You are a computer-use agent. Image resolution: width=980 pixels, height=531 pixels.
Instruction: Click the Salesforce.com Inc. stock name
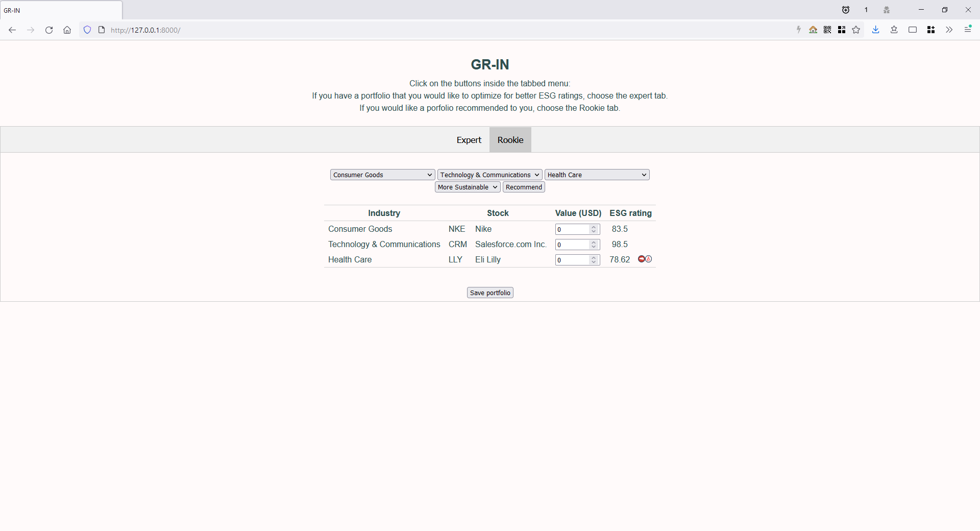click(x=511, y=244)
